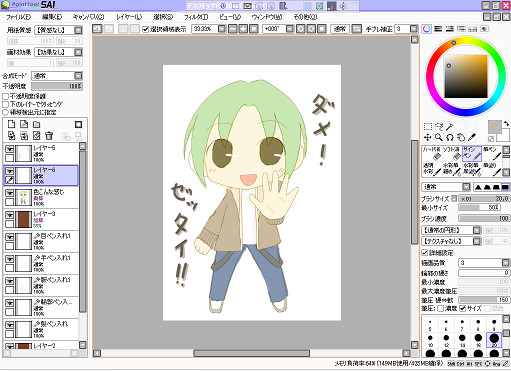Open the stabilizer value dropdown
The image size is (511, 371).
point(413,29)
